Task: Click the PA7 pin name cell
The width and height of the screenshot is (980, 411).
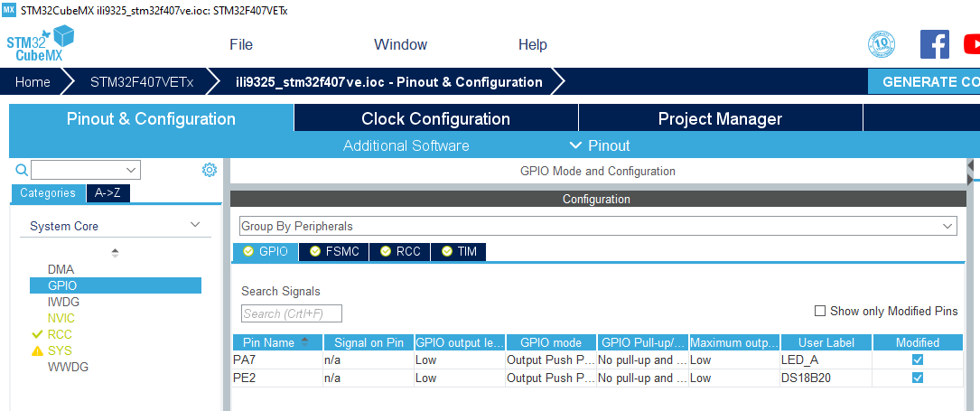Action: (x=277, y=360)
